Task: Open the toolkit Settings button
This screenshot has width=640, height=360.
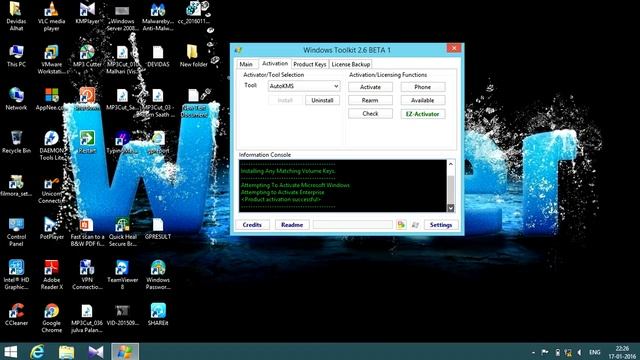Action: pos(441,225)
